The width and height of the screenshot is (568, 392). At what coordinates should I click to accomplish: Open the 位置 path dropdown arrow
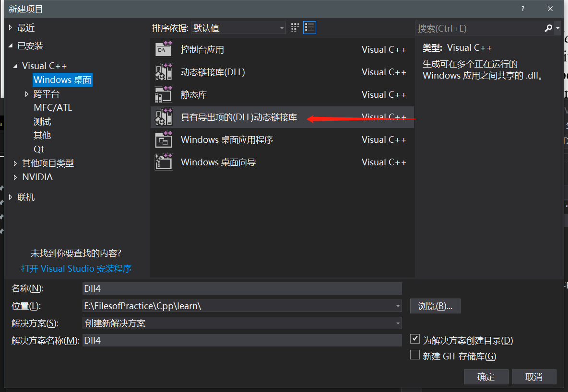398,306
